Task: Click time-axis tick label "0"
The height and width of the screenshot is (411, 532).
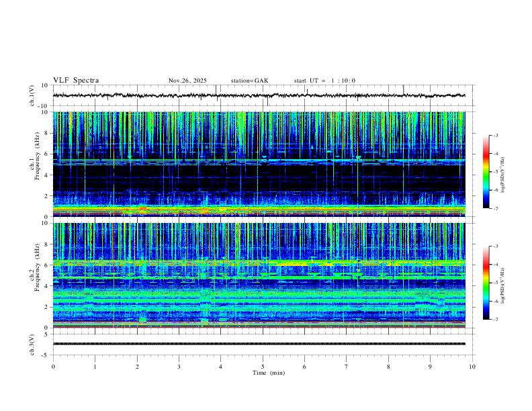Action: coord(53,367)
